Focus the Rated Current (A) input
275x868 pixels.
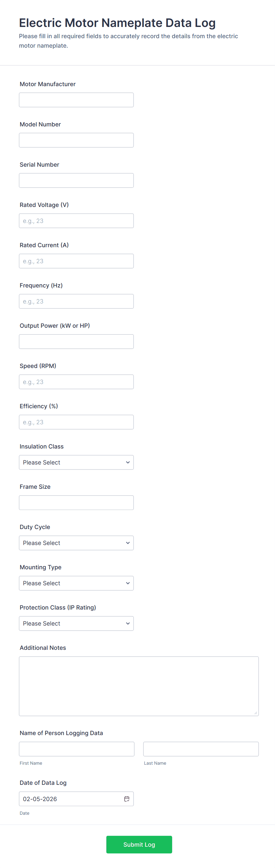click(76, 261)
